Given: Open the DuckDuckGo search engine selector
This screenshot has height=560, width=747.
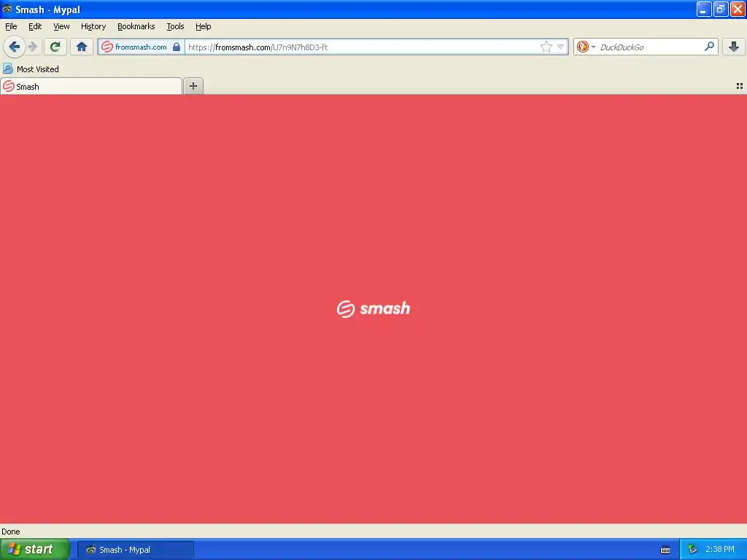Looking at the screenshot, I should (x=586, y=47).
